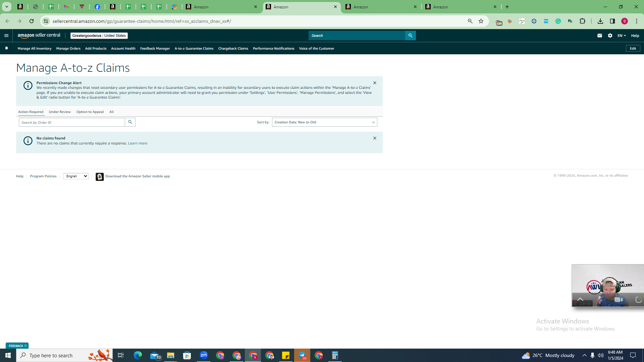
Task: Open the EN language dropdown in the header
Action: pos(622,36)
